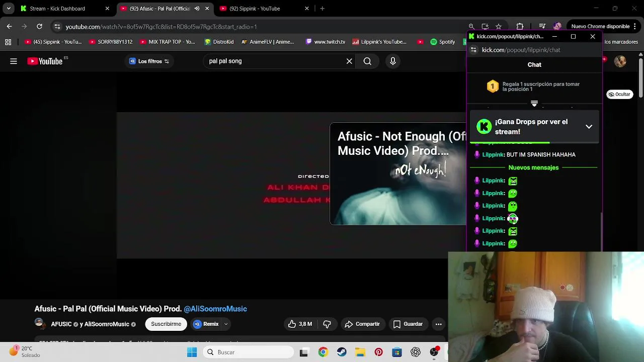Open the site info icon in the address bar

57,27
